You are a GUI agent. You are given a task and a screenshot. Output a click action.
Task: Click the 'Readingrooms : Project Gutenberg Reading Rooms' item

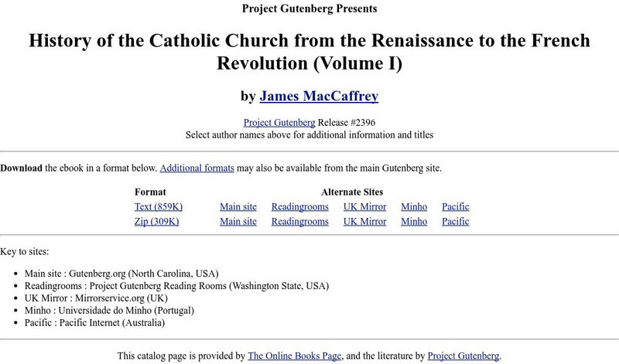tap(176, 285)
